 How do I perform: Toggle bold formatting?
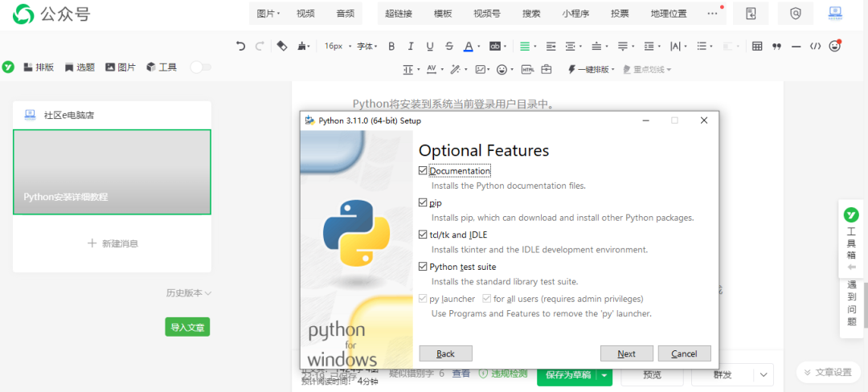391,47
